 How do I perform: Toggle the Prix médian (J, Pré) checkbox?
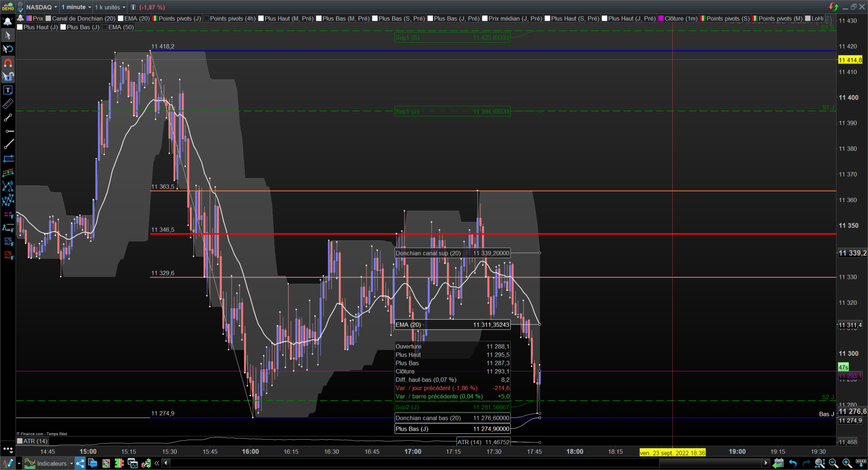click(485, 19)
